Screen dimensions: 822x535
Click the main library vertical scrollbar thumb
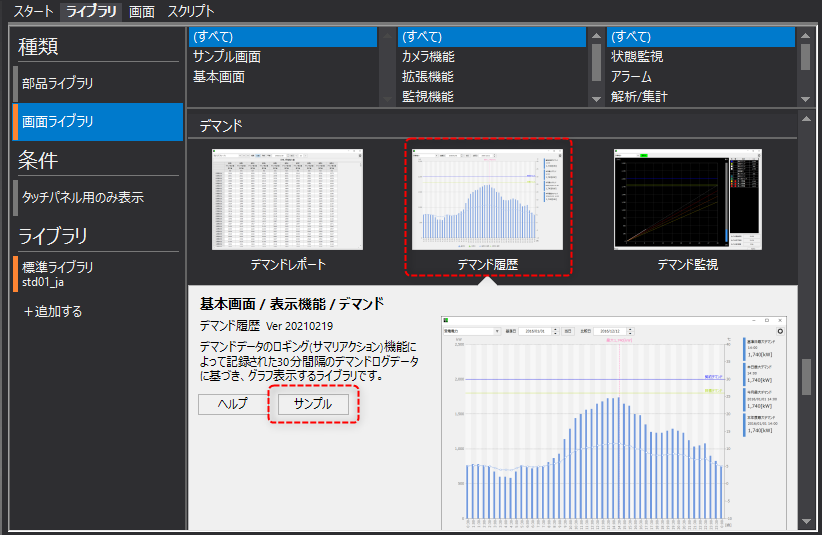pyautogui.click(x=805, y=378)
